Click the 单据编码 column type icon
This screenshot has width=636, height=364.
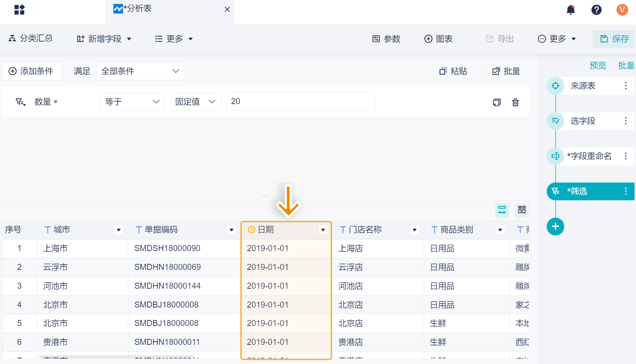click(x=139, y=230)
